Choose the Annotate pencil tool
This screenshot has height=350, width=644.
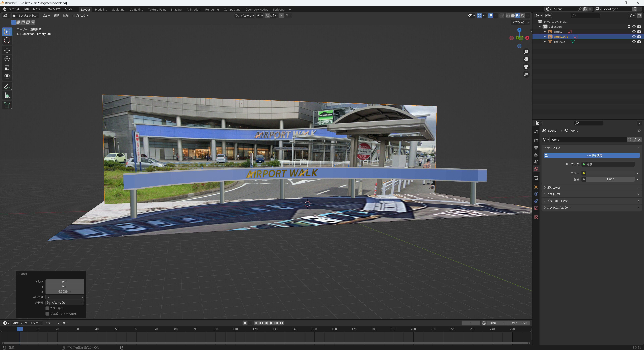click(x=7, y=86)
